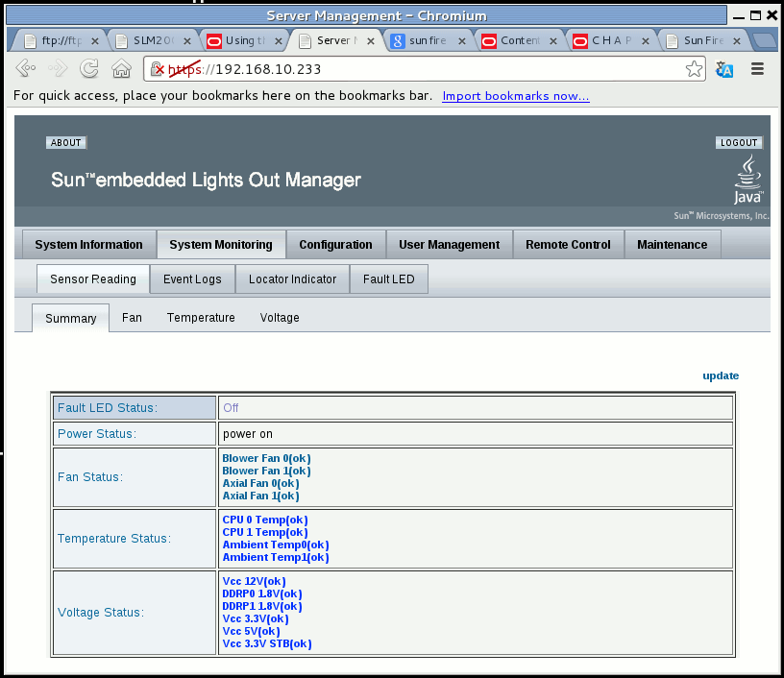This screenshot has height=678, width=784.
Task: Open 'Blower Fan 1(ok)' link
Action: coord(266,471)
